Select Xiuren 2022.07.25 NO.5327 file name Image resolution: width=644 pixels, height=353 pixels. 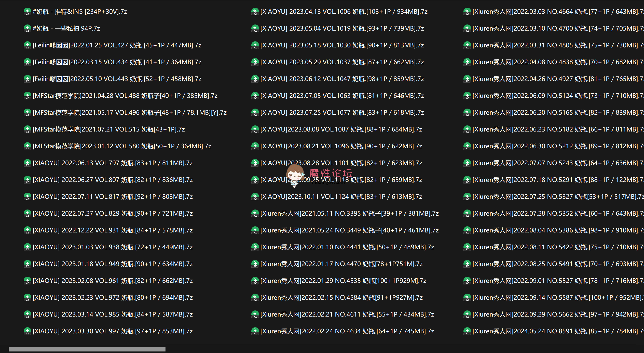[x=558, y=197]
